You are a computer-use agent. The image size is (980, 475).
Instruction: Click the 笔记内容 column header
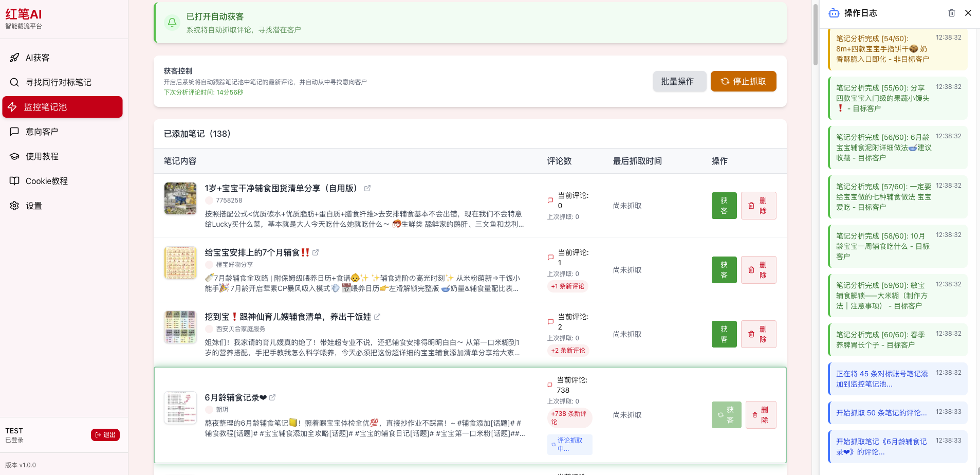tap(180, 161)
